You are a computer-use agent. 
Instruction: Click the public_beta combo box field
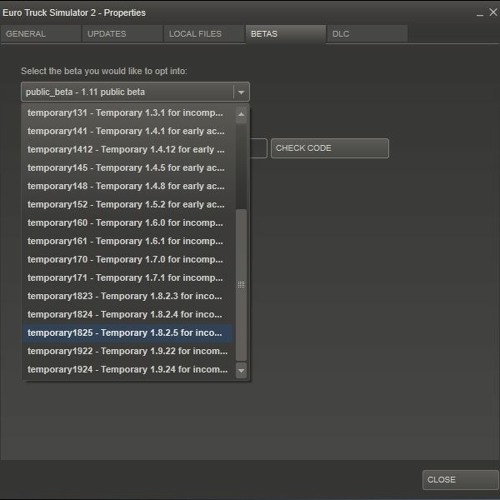tap(135, 92)
